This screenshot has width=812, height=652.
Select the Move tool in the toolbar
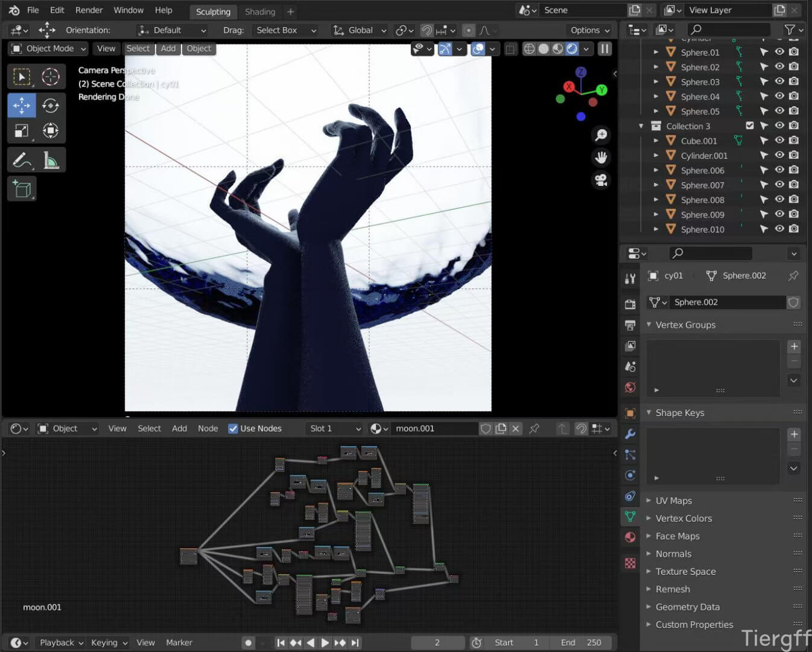click(x=22, y=105)
